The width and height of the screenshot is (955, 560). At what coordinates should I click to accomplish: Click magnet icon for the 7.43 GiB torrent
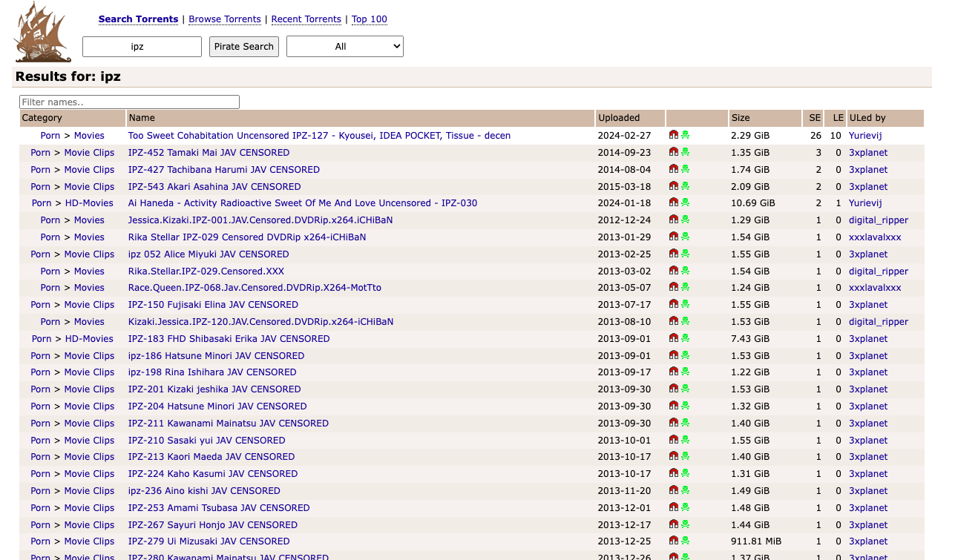(x=674, y=338)
